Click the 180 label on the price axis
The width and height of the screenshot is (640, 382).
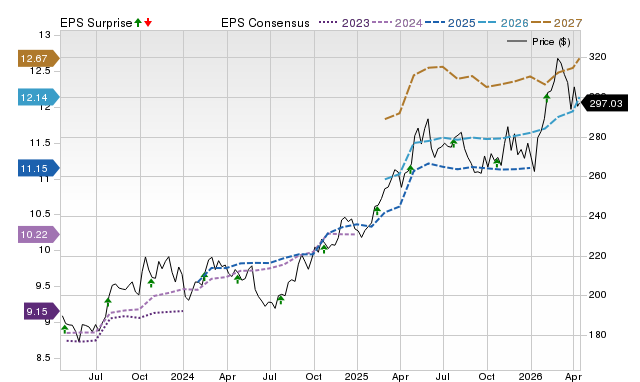(598, 335)
